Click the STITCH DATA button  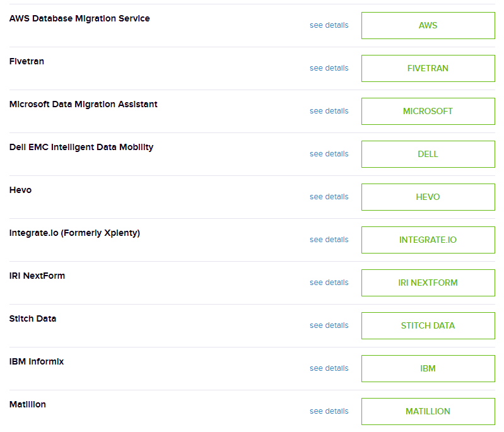coord(428,325)
